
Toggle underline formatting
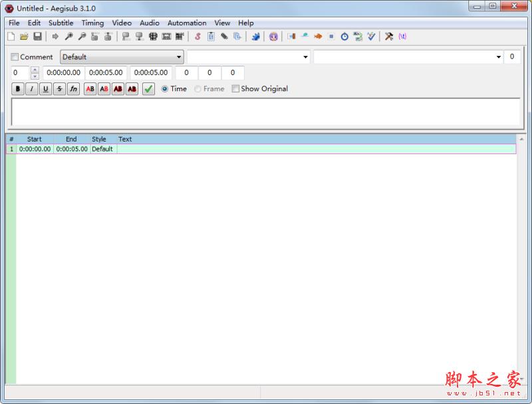tap(45, 89)
